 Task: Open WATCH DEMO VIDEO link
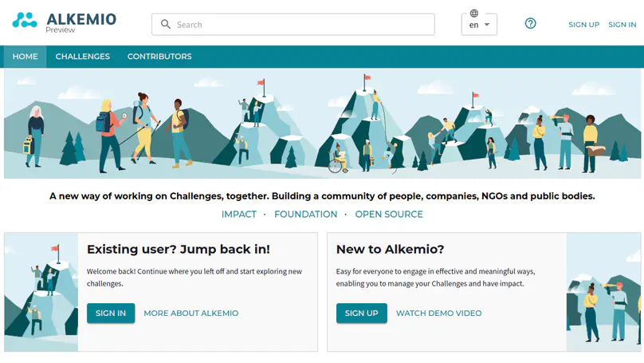(438, 314)
